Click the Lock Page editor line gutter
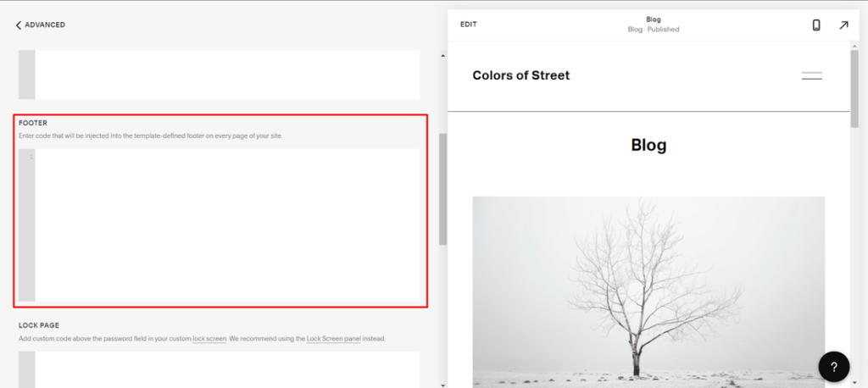Screen dimensions: 868x388 27,369
